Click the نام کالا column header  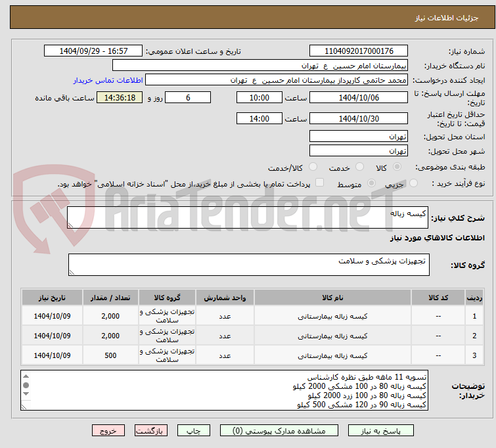tap(332, 298)
